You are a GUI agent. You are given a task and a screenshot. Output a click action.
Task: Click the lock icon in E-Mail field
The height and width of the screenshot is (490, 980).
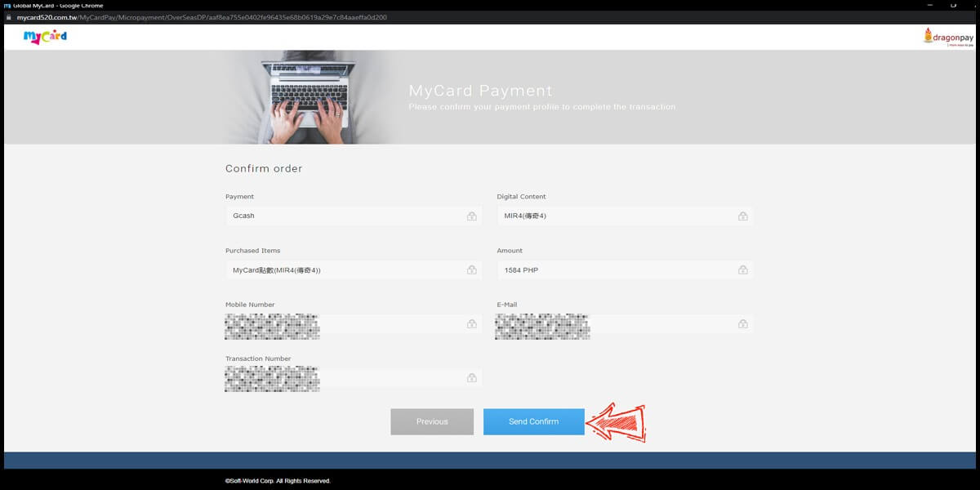click(743, 324)
